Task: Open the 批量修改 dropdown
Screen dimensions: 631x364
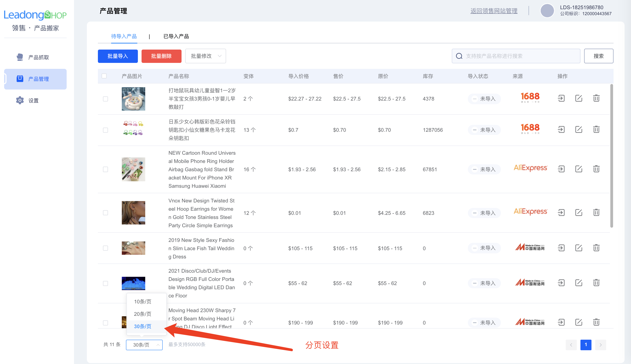Action: click(x=205, y=56)
